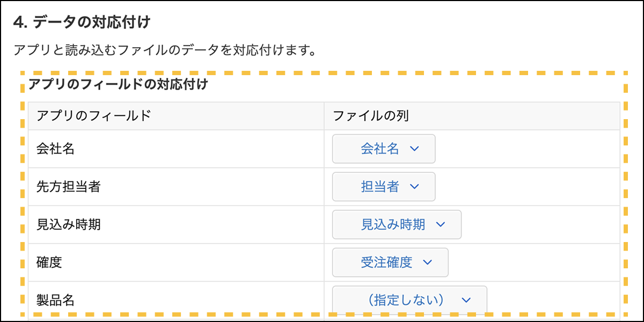Select the 製品名 app field cell
Image resolution: width=644 pixels, height=322 pixels.
pos(56,300)
